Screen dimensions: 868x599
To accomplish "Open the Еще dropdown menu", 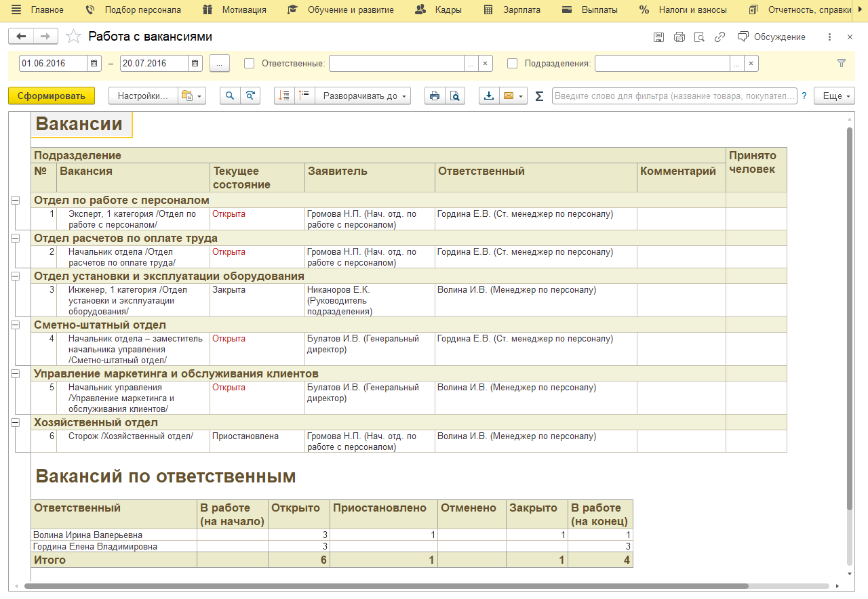I will pos(834,96).
